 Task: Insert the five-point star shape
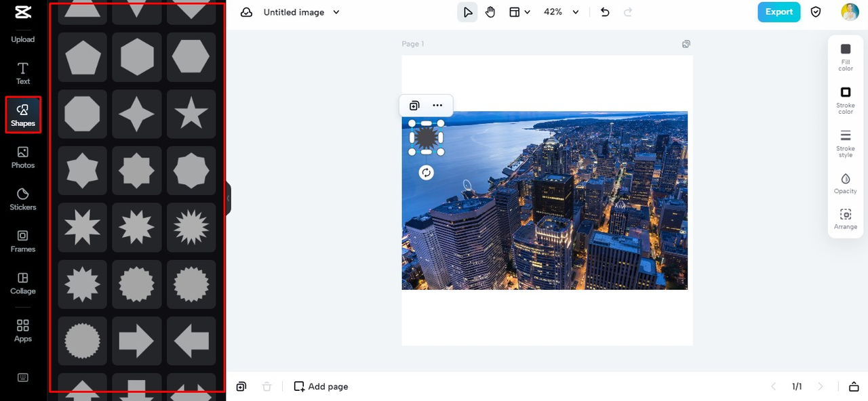coord(191,114)
